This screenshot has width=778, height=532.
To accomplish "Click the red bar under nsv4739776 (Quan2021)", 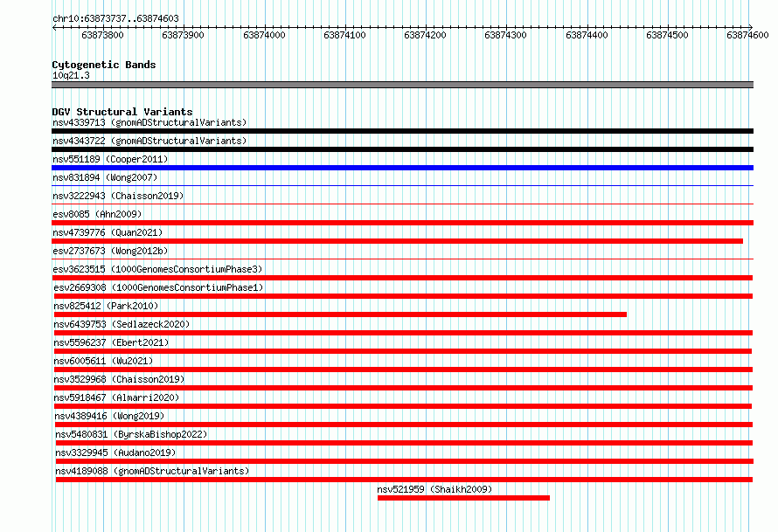I will coord(398,241).
